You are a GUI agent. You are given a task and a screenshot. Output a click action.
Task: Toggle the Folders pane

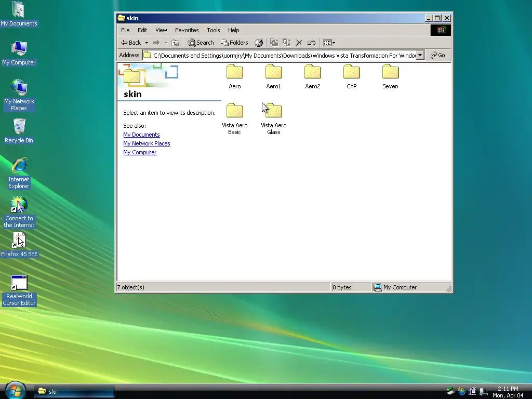[234, 43]
